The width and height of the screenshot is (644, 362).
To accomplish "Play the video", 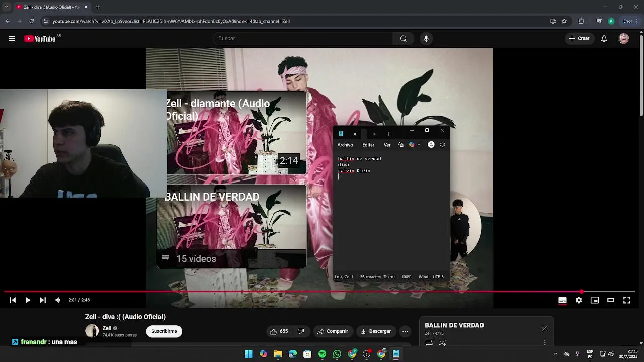I will pos(28,300).
